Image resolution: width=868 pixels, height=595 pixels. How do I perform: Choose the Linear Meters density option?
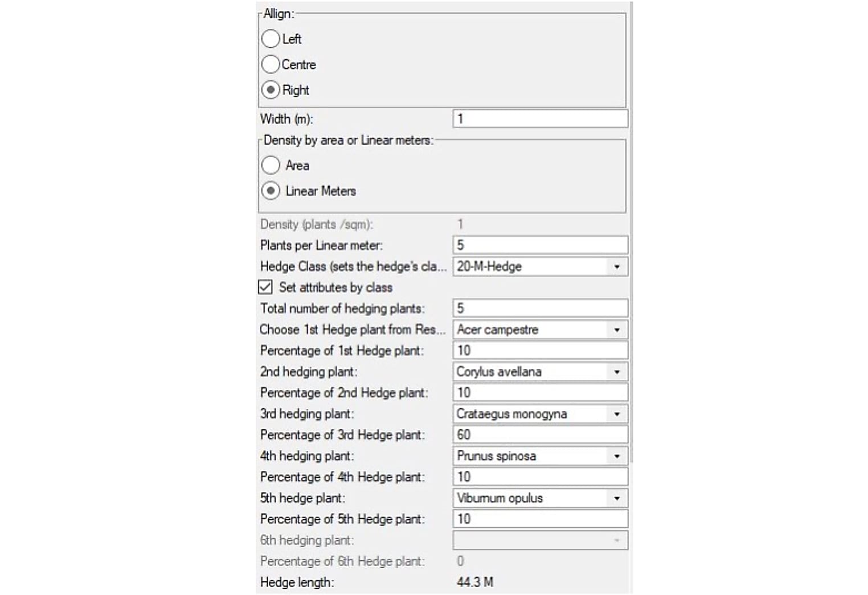(x=271, y=191)
